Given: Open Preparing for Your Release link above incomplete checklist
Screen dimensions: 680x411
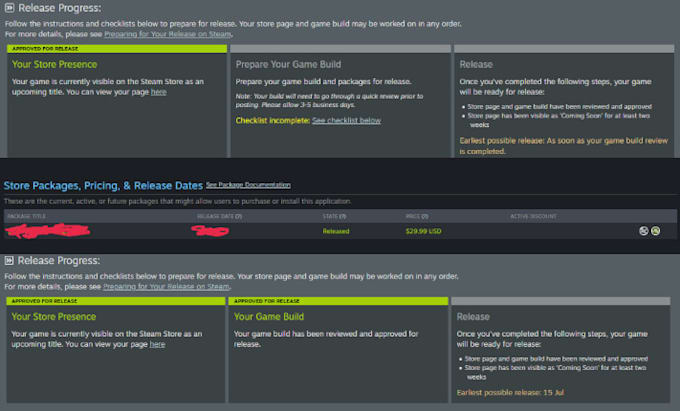Looking at the screenshot, I should coord(167,34).
